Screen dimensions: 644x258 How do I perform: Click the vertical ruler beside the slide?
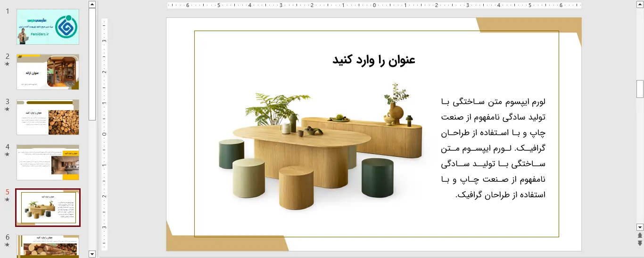click(105, 134)
